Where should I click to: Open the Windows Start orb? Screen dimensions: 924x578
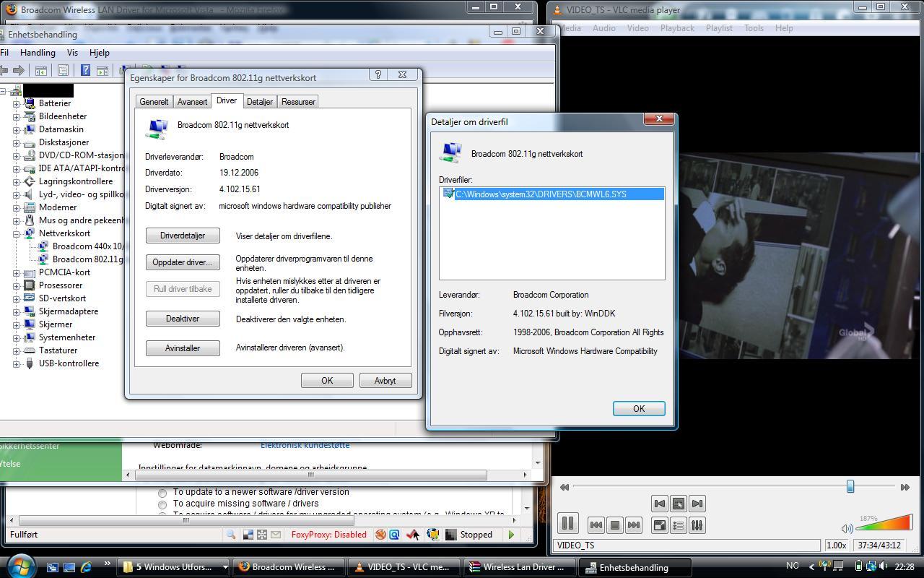pyautogui.click(x=20, y=566)
